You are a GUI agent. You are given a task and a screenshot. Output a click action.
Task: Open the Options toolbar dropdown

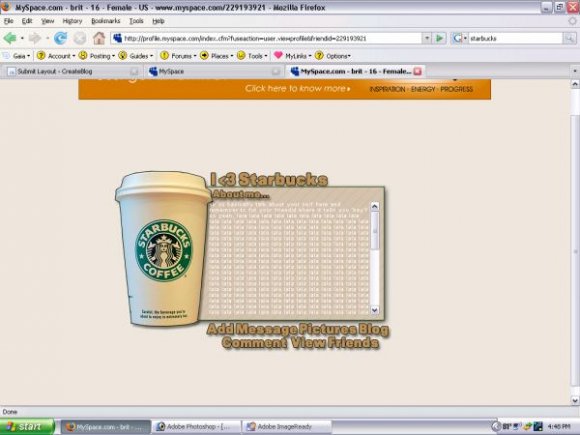[333, 56]
